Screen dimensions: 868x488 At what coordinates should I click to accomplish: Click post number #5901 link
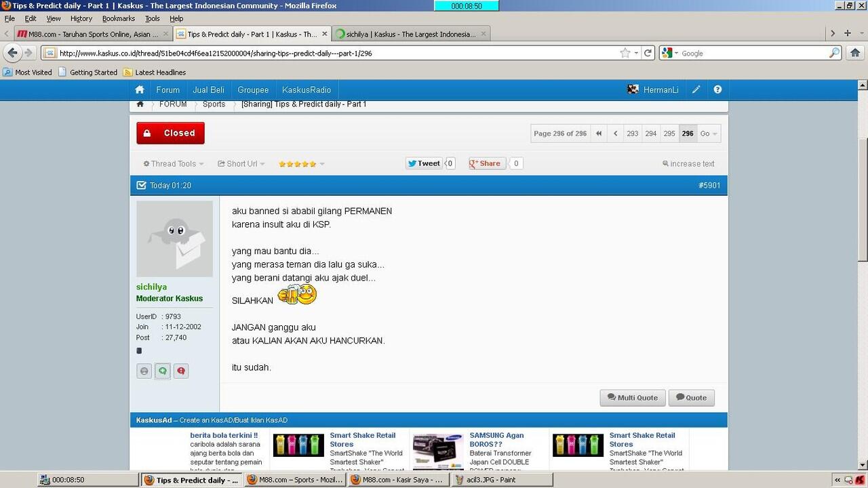709,185
